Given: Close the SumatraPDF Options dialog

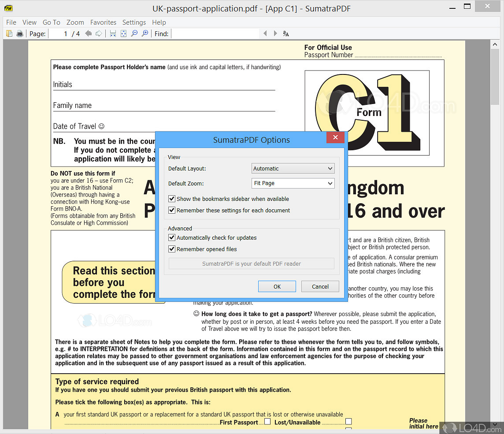Looking at the screenshot, I should [x=335, y=137].
